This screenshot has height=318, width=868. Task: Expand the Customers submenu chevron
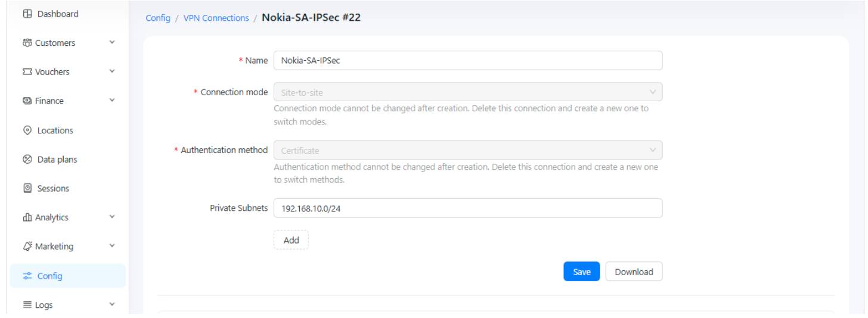tap(113, 43)
